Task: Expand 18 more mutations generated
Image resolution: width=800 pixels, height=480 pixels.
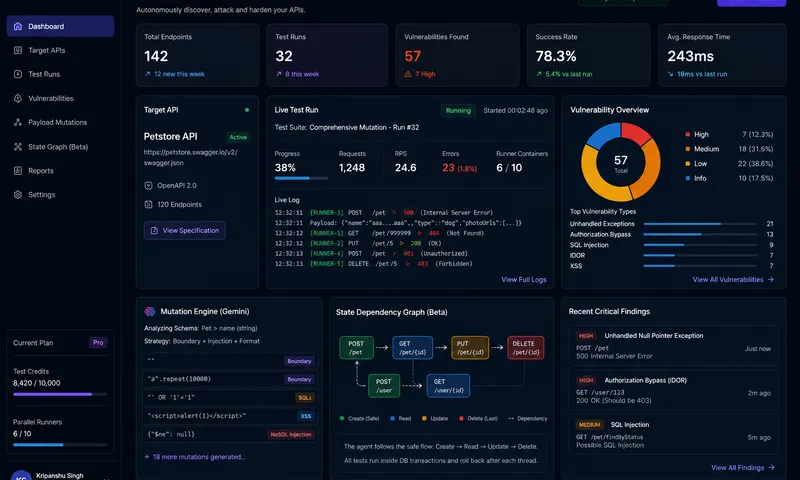Action: 195,457
